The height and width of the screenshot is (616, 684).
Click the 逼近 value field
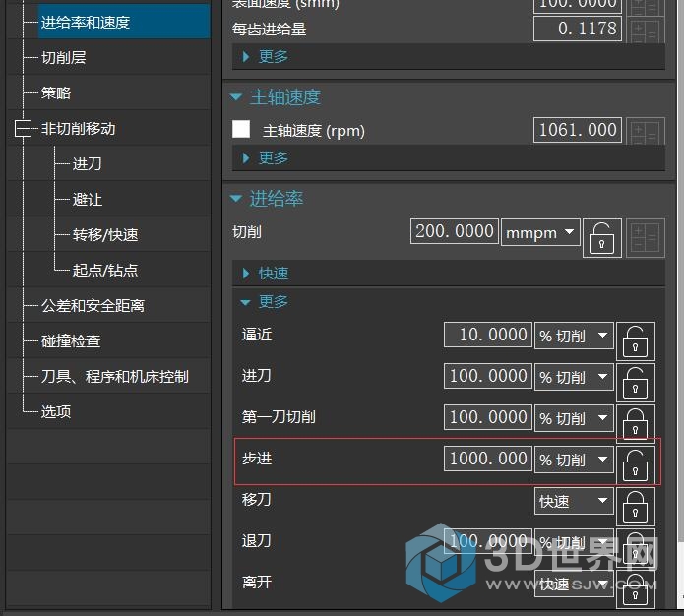coord(488,335)
